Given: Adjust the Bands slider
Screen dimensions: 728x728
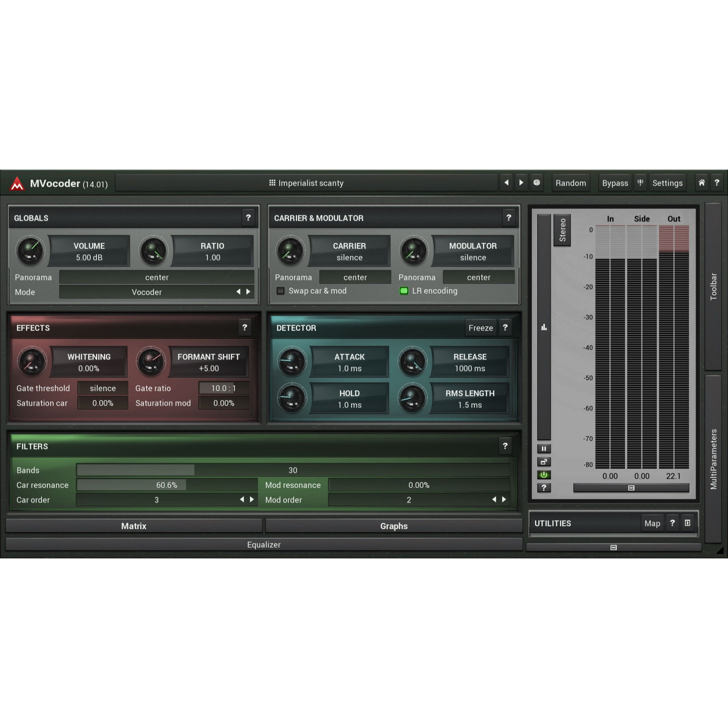Looking at the screenshot, I should point(293,470).
